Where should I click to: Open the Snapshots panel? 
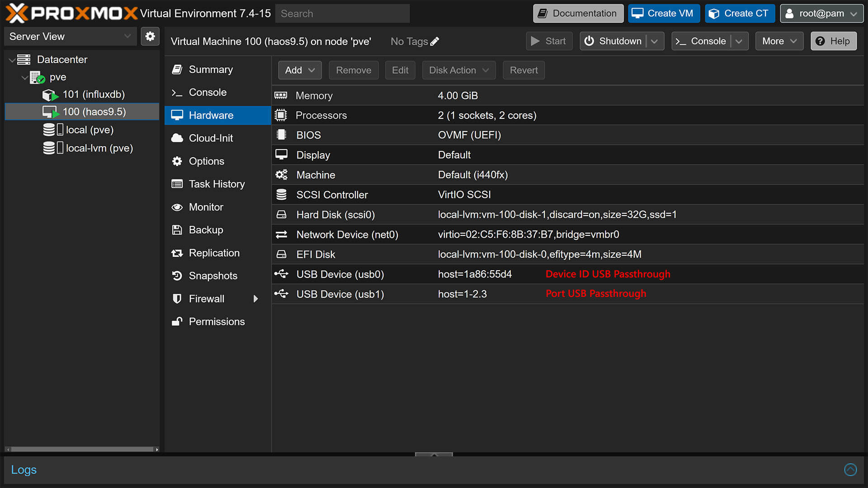[213, 276]
